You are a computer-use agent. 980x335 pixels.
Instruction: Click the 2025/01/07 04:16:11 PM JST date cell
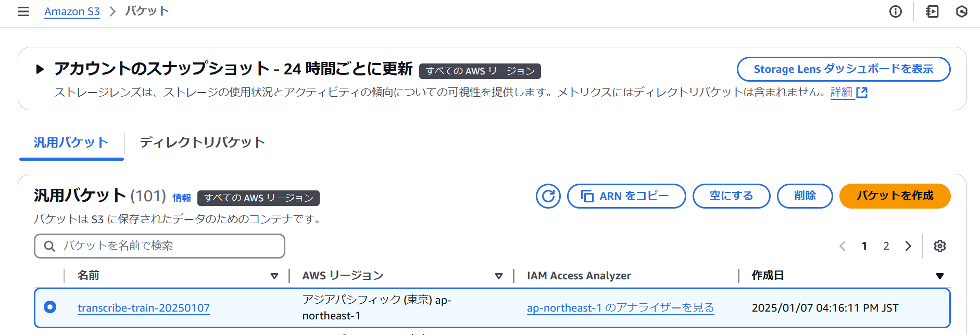click(x=825, y=308)
